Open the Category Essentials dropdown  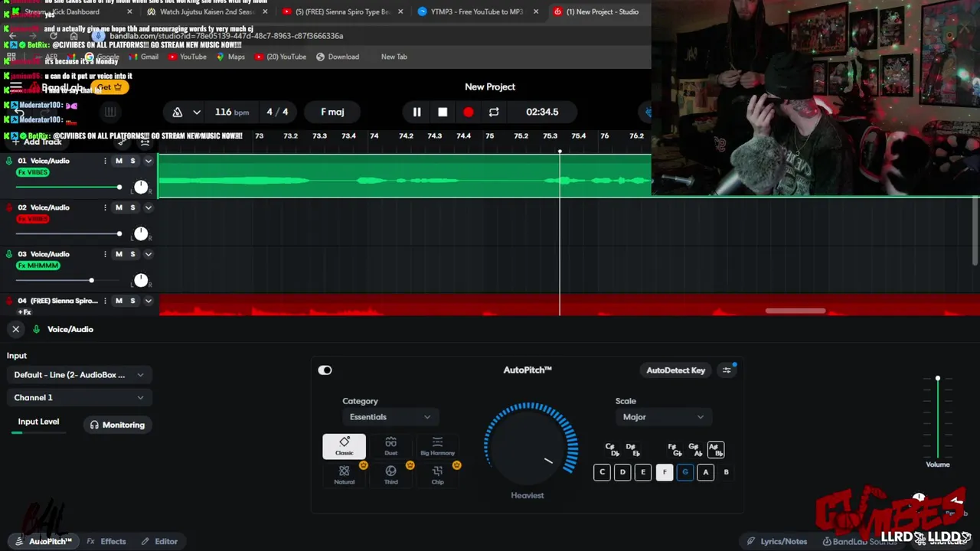390,417
